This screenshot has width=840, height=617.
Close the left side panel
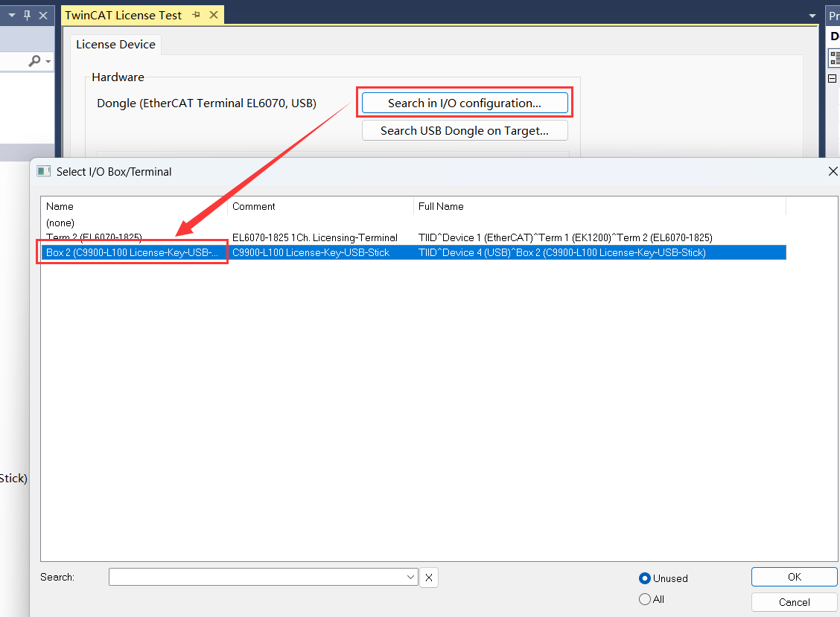tap(43, 16)
